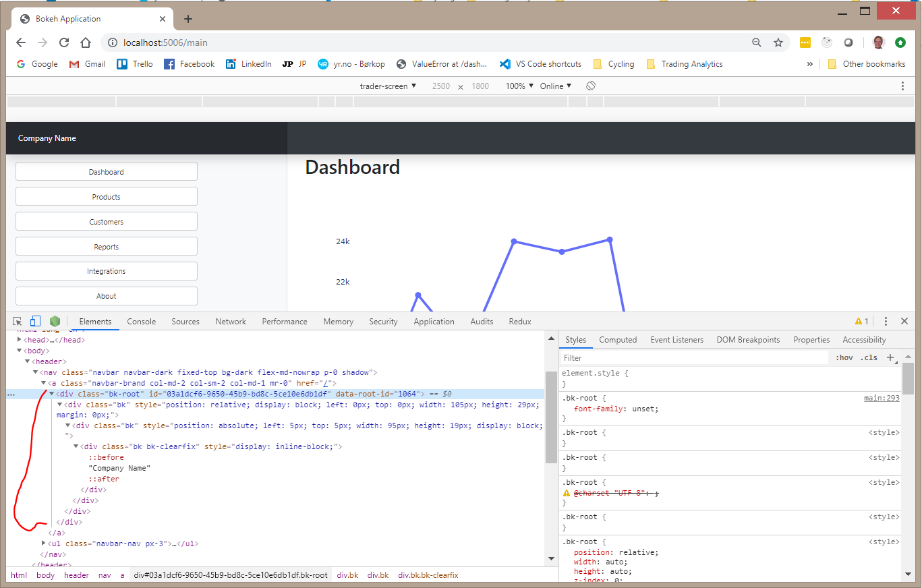Click the Reports button in the sidebar
922x588 pixels.
(106, 245)
